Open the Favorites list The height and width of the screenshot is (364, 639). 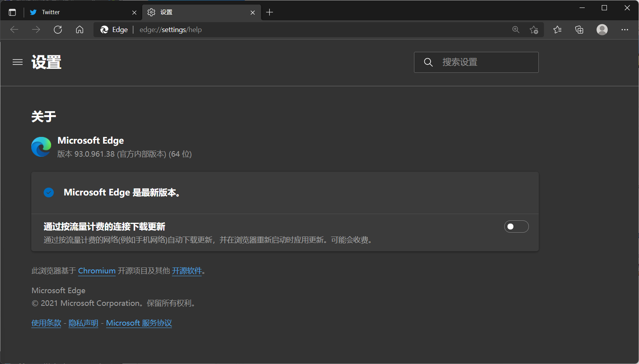tap(557, 30)
